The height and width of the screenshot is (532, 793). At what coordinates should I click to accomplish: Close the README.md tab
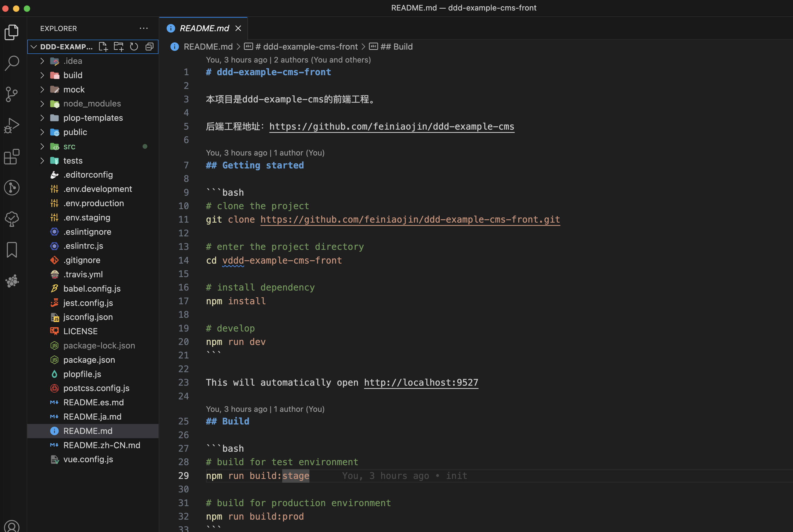click(238, 28)
